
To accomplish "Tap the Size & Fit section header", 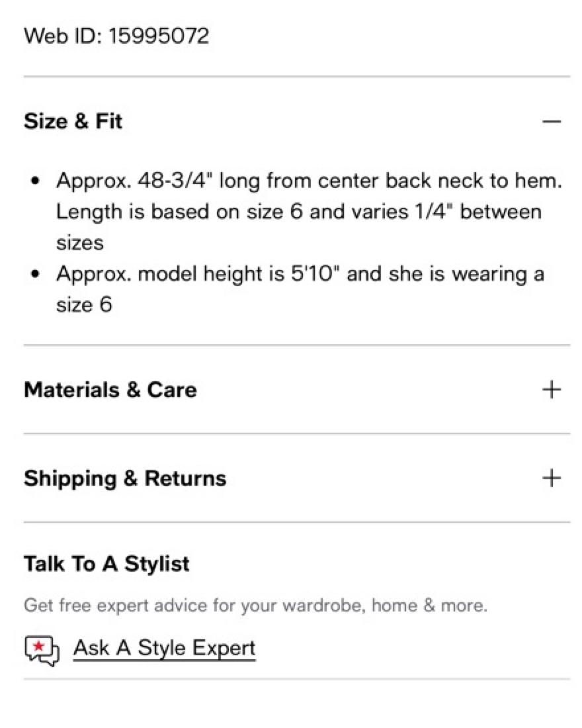I will click(x=73, y=122).
